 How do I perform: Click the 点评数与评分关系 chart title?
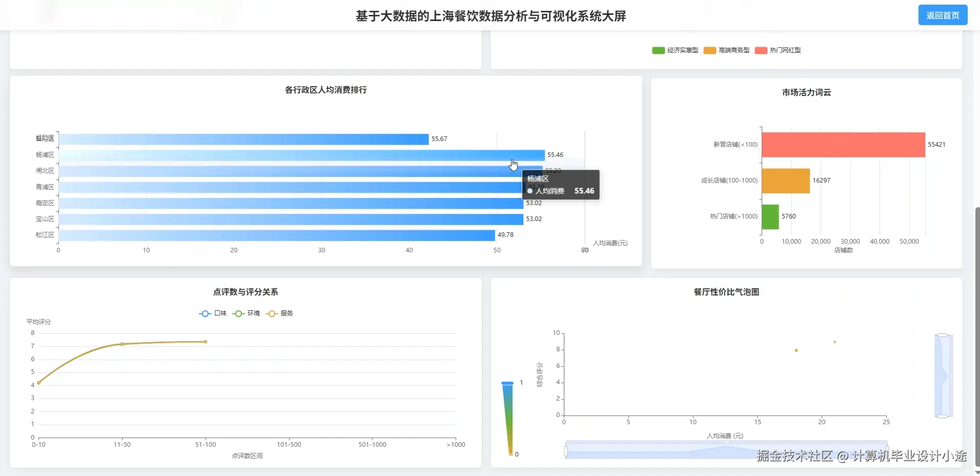pyautogui.click(x=246, y=292)
